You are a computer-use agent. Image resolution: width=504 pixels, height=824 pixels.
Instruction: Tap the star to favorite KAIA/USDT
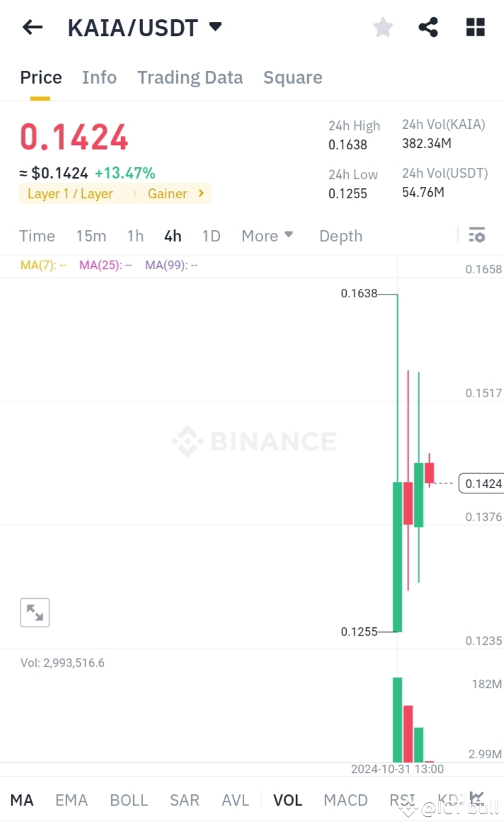coord(382,27)
